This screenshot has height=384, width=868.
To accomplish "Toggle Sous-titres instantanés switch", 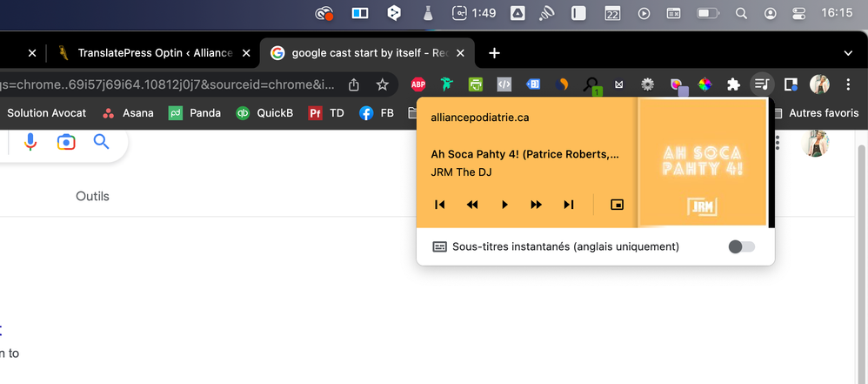I will tap(741, 246).
